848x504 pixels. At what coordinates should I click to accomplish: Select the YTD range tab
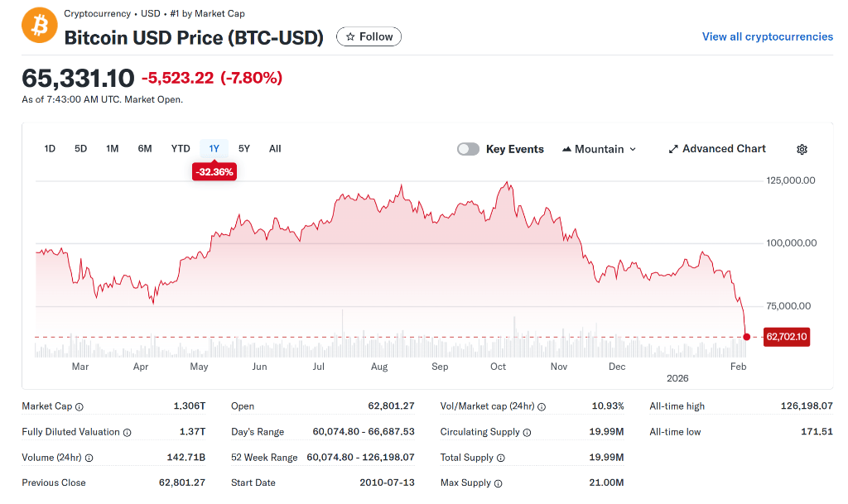coord(181,149)
